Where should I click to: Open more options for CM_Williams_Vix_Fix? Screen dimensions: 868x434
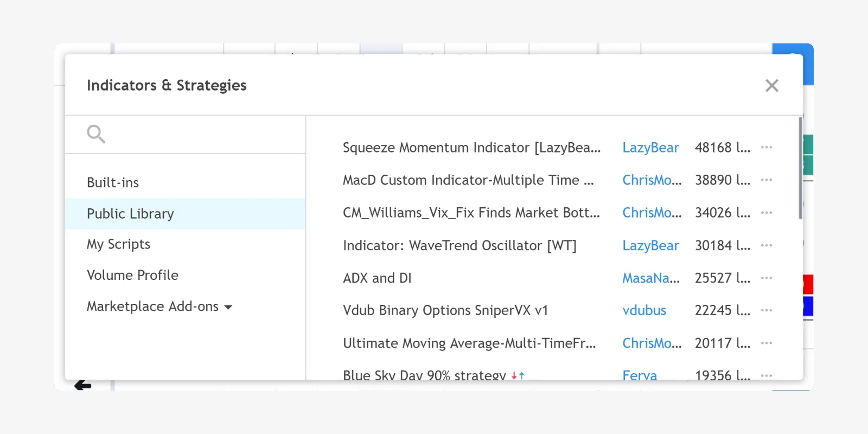tap(766, 213)
